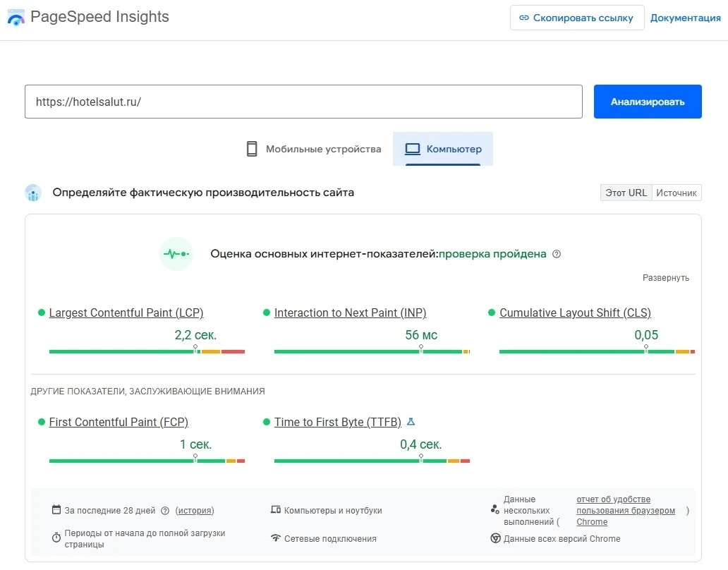This screenshot has height=570, width=728.
Task: Click the help icon next to 'проверка пройдена'
Action: point(557,254)
